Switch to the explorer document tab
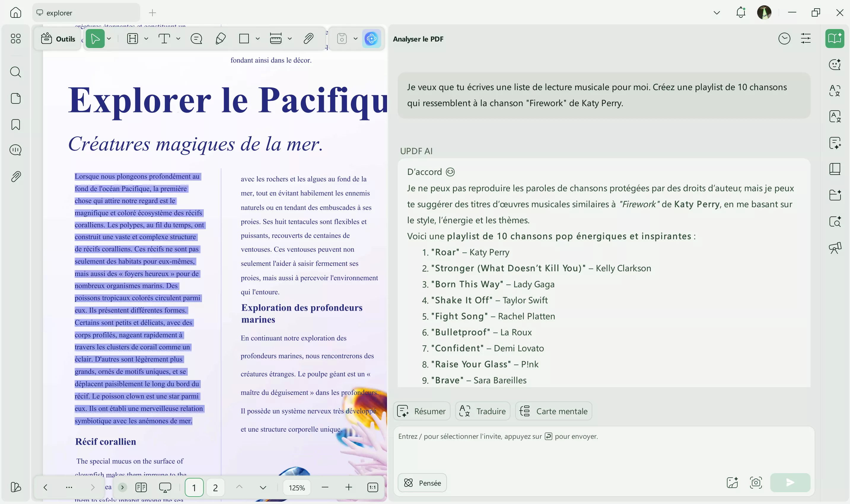850x504 pixels. 86,13
